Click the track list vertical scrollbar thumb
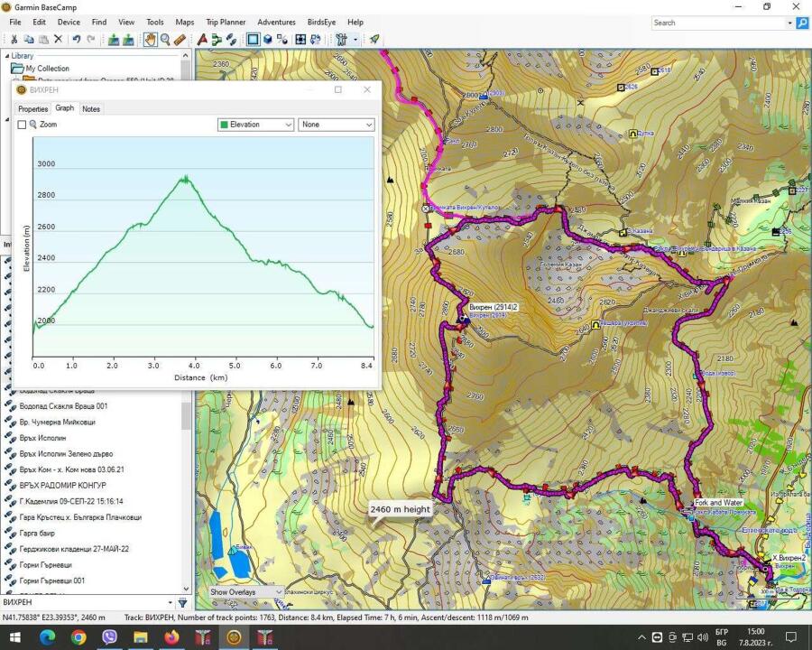812x650 pixels. (x=186, y=415)
